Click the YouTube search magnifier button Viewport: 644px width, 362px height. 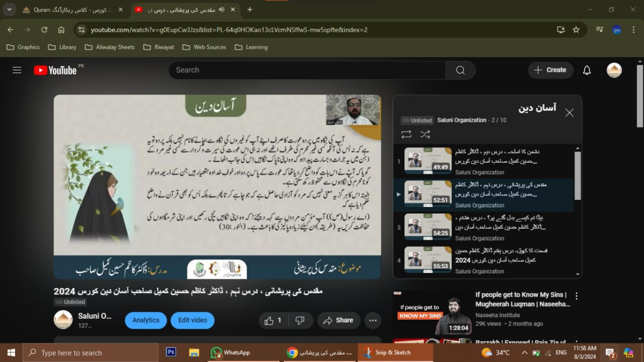(460, 70)
